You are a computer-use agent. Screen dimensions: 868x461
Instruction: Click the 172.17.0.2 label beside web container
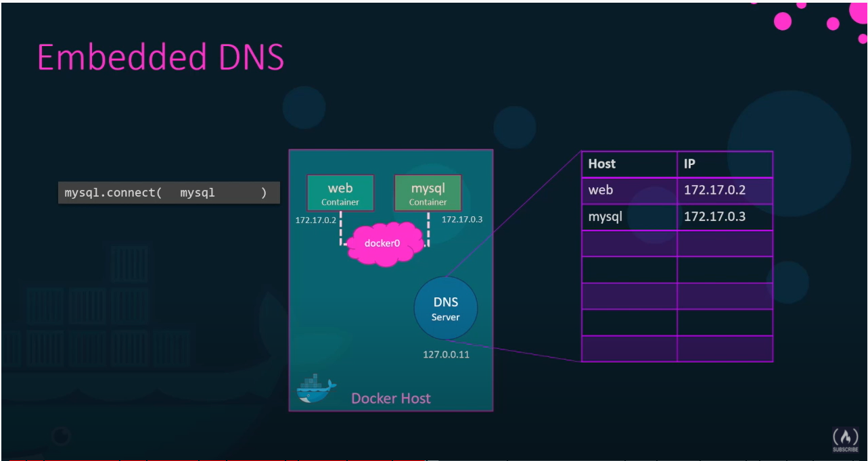click(315, 220)
